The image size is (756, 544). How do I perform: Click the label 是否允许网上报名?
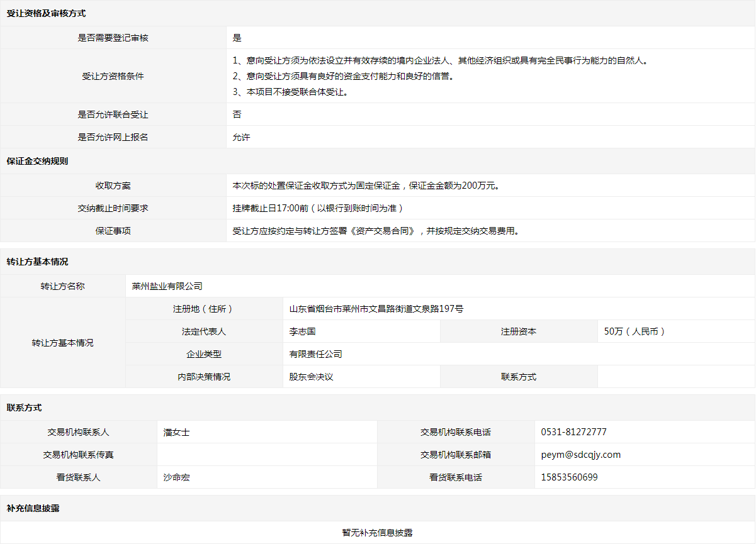[x=113, y=136]
